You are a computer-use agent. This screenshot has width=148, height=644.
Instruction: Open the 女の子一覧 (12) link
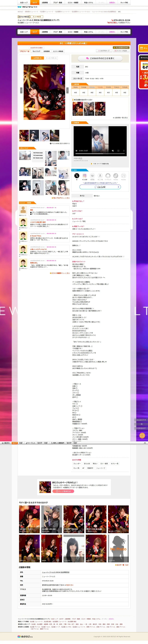coord(122,565)
